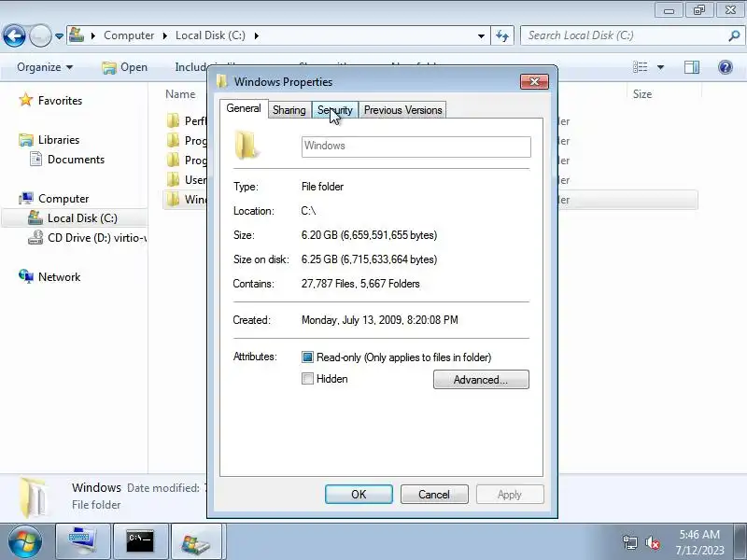This screenshot has height=560, width=747.
Task: Click the folder icon in General tab
Action: (247, 146)
